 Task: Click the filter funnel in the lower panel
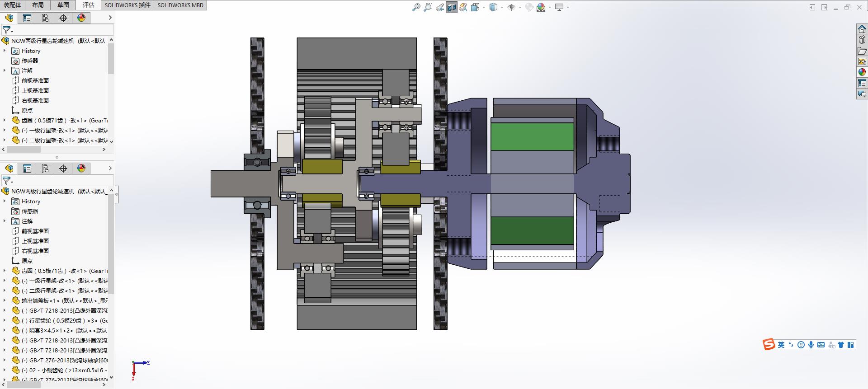tap(7, 181)
